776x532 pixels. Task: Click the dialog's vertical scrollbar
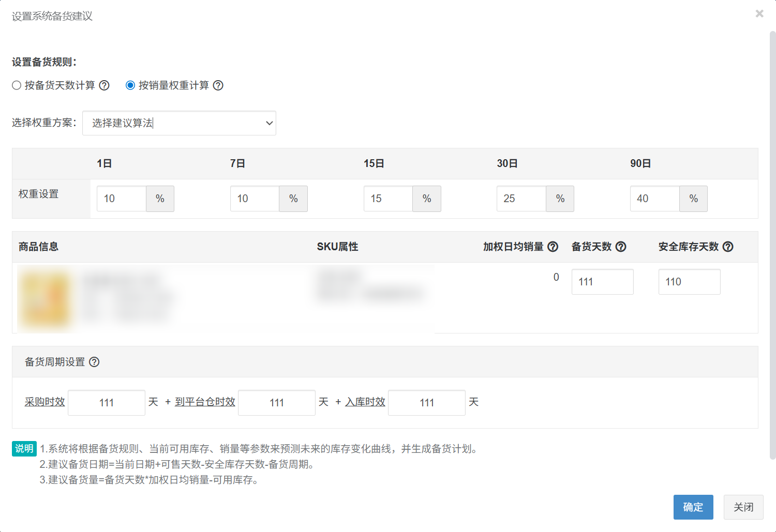(772, 243)
